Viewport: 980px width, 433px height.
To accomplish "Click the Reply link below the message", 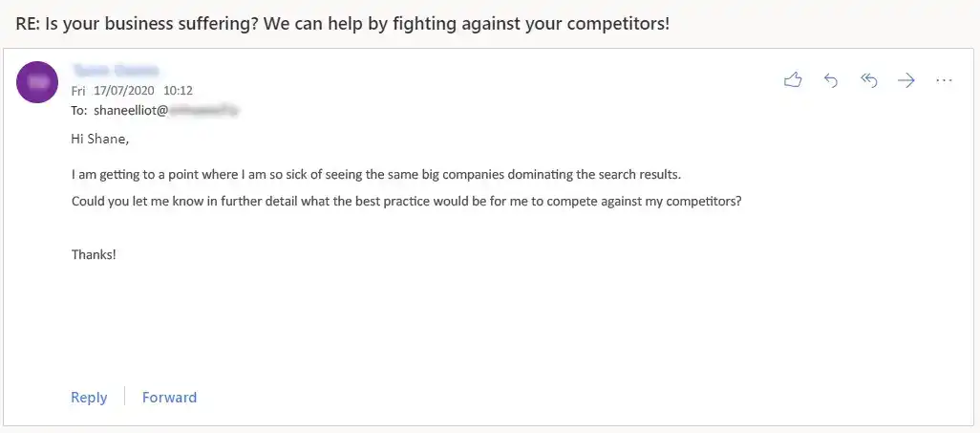I will pyautogui.click(x=89, y=398).
